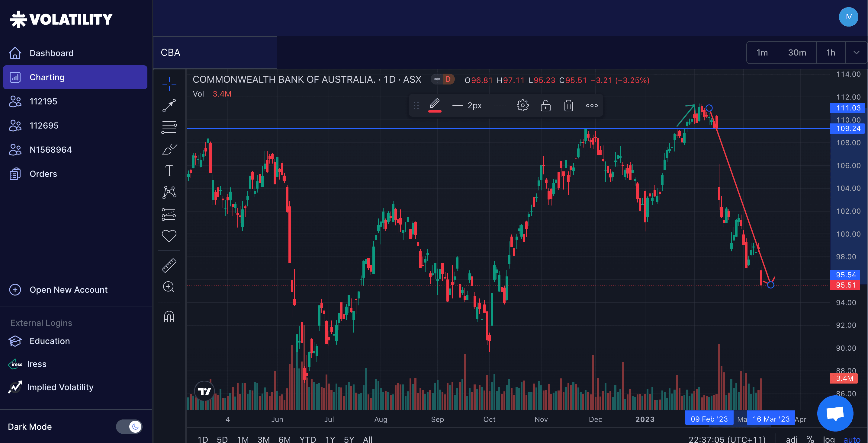Image resolution: width=868 pixels, height=443 pixels.
Task: Select the brush drawing tool
Action: pyautogui.click(x=169, y=149)
